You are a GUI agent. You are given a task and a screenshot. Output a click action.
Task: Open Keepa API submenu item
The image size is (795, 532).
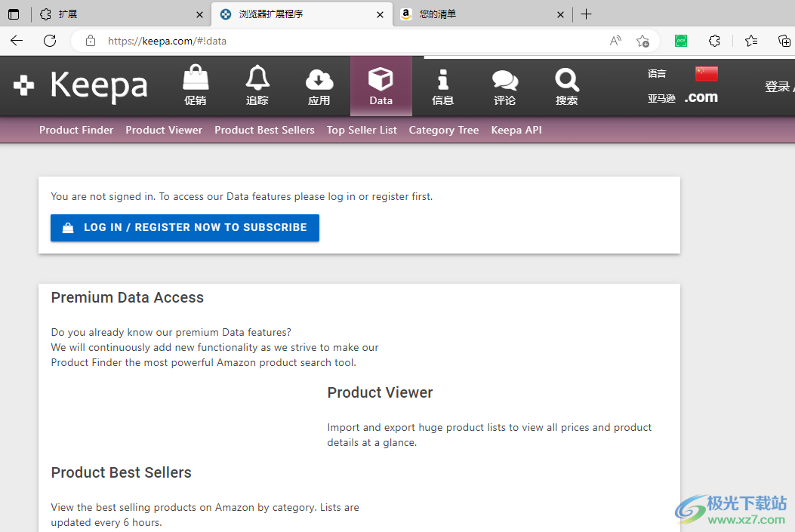516,131
